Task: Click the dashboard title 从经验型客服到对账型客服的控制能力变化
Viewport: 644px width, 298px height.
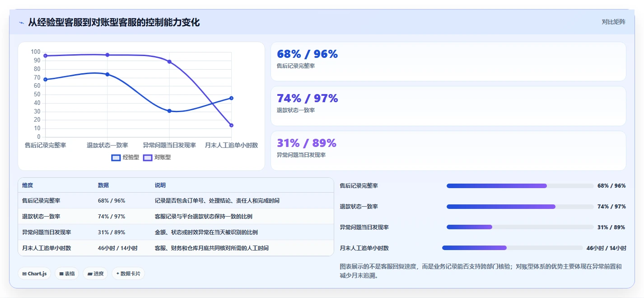Action: pos(114,22)
